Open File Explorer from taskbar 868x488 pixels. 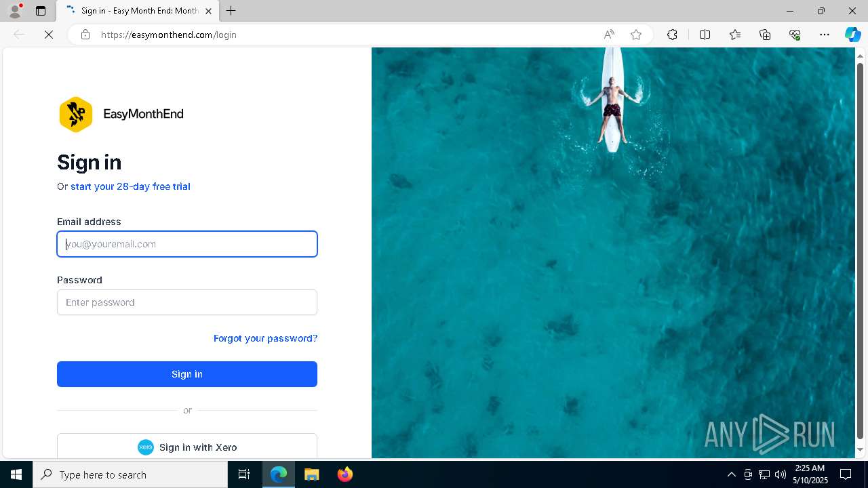point(311,474)
